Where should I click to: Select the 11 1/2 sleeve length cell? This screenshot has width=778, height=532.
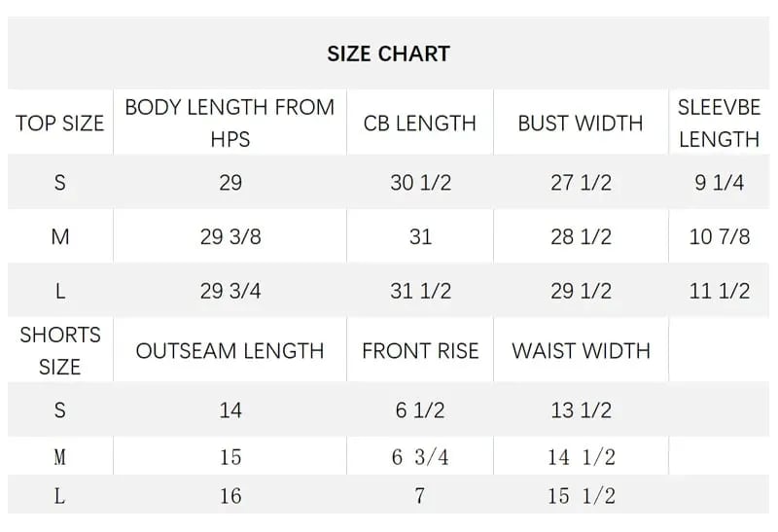[719, 291]
